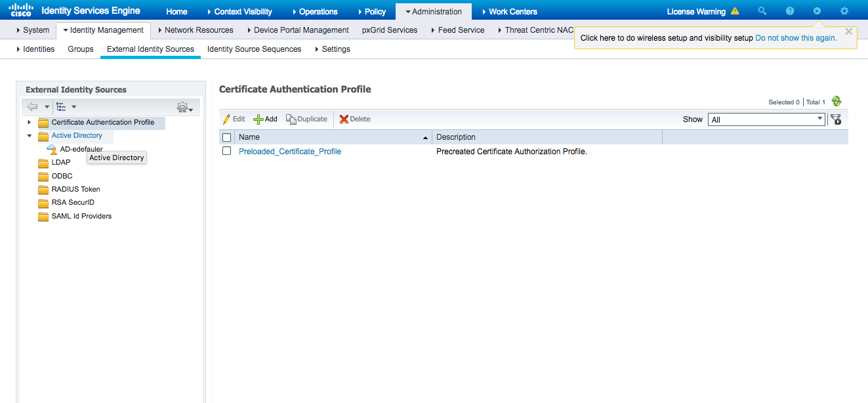Open pxGrid Services tab
Screen dimensions: 868x403
click(x=390, y=30)
